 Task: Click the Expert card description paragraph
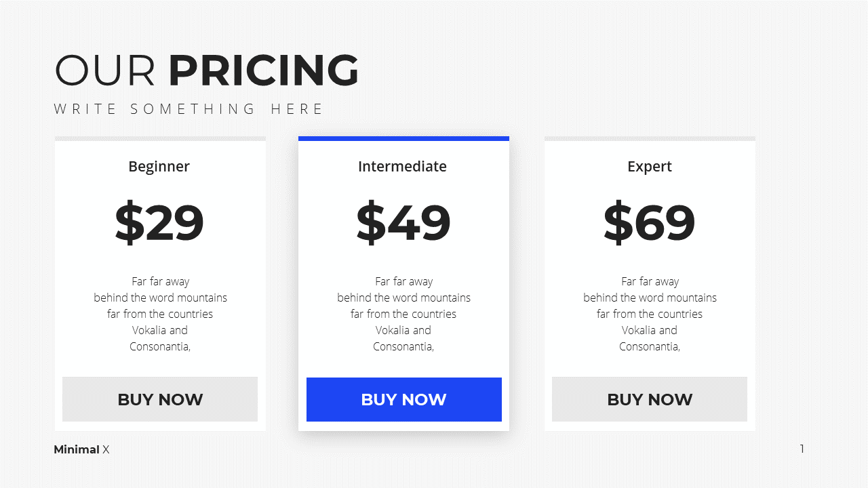coord(650,314)
